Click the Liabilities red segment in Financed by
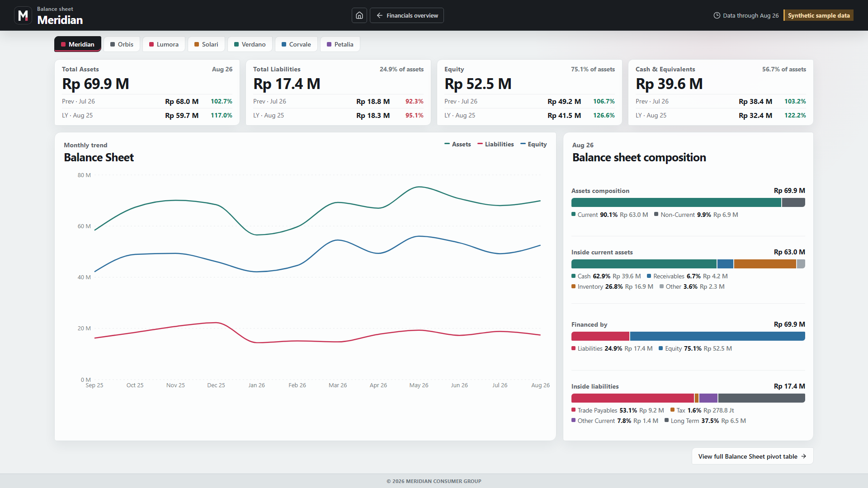Image resolution: width=868 pixels, height=488 pixels. 600,336
